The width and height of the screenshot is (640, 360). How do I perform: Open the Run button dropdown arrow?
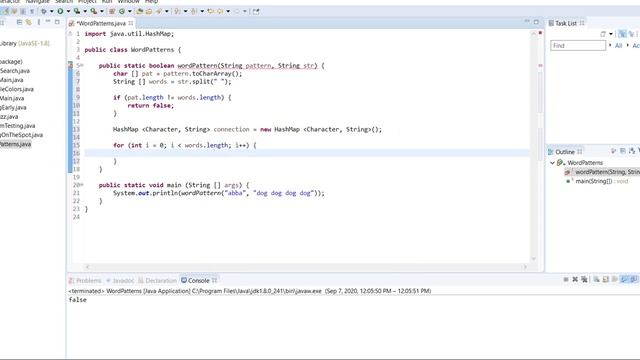tap(69, 11)
